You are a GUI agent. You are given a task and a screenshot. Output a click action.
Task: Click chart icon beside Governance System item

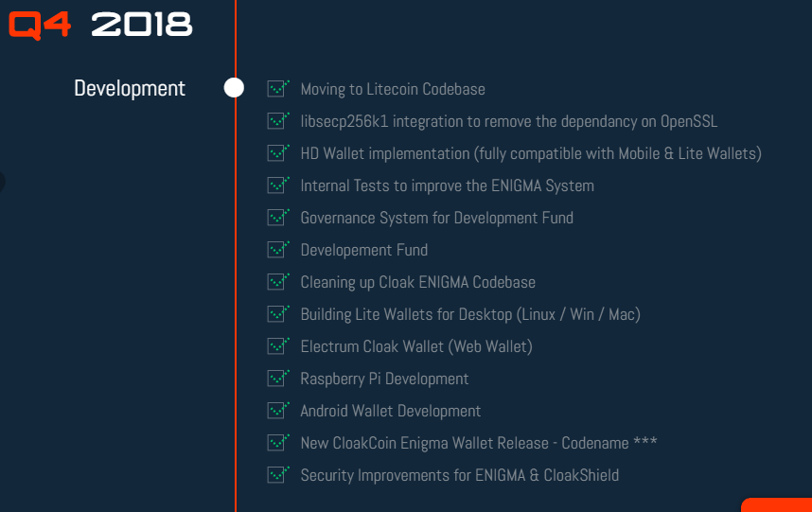point(277,217)
